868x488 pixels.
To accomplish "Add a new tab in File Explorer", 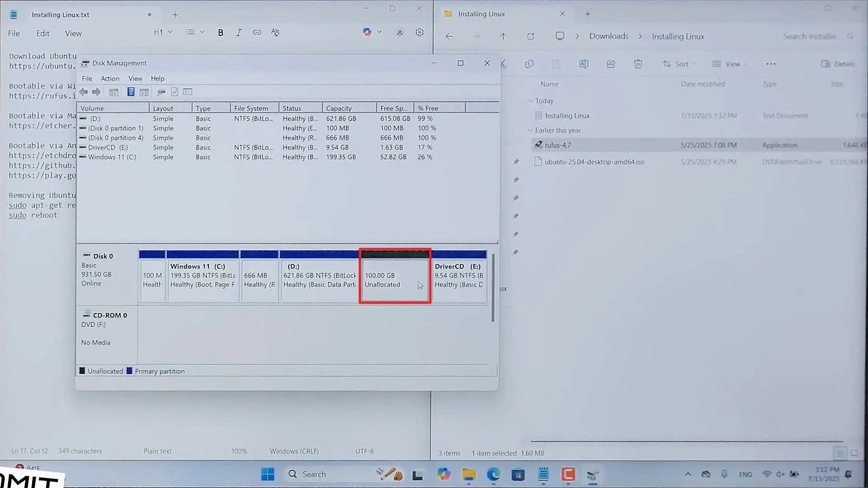I will tap(588, 14).
